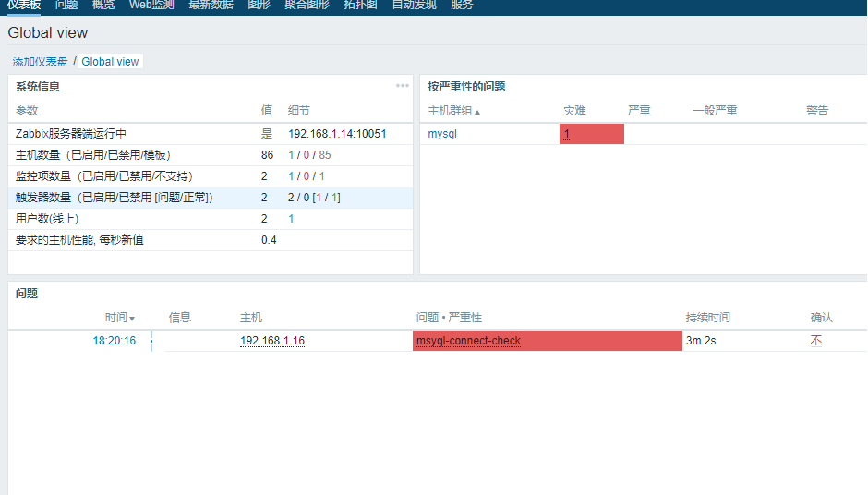Select the 3m 2s duration value
868x495 pixels.
click(701, 341)
